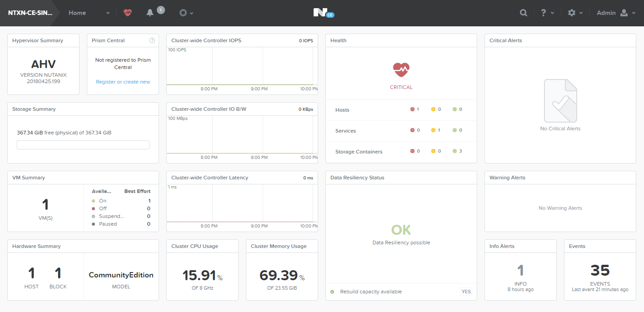Click Register or create new link
This screenshot has width=644, height=312.
coord(123,82)
